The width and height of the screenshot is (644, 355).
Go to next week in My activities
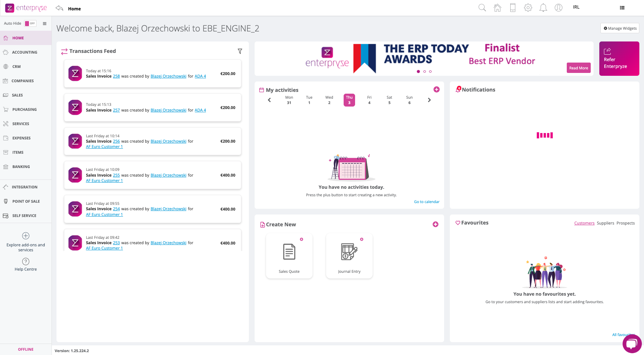[x=429, y=100]
